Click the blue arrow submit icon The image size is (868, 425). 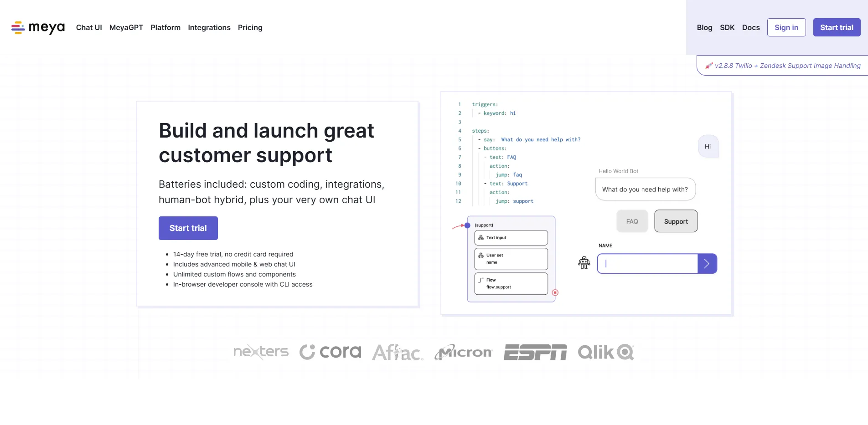tap(707, 263)
